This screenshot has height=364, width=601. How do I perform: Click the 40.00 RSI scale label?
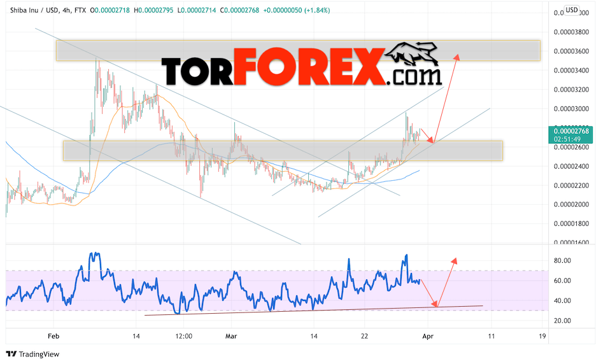coord(562,301)
